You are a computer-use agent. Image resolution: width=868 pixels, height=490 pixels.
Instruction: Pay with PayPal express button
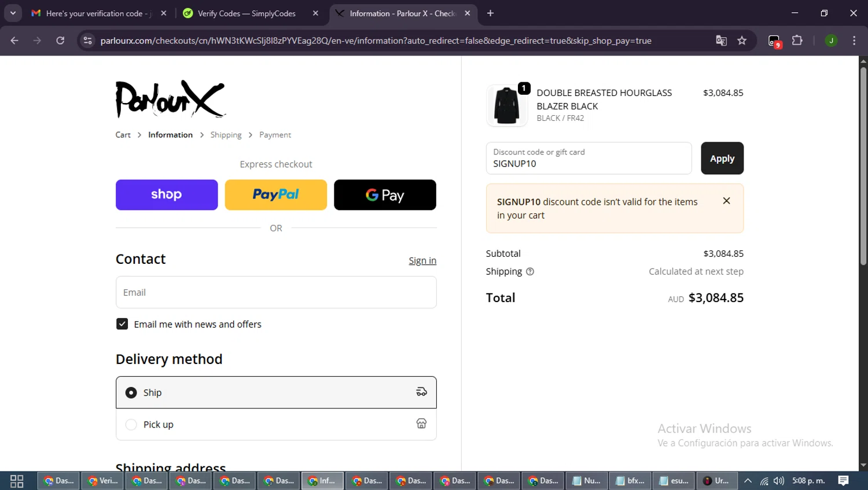(276, 194)
